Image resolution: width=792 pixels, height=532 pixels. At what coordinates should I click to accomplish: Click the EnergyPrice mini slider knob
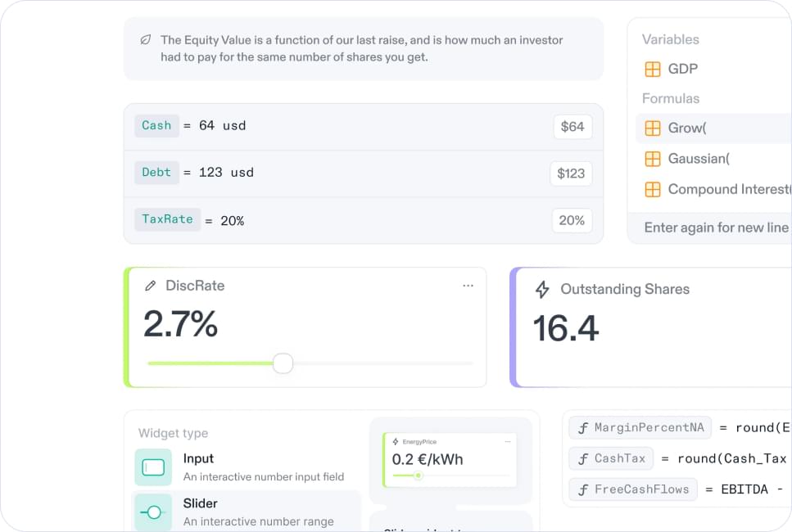click(x=419, y=476)
